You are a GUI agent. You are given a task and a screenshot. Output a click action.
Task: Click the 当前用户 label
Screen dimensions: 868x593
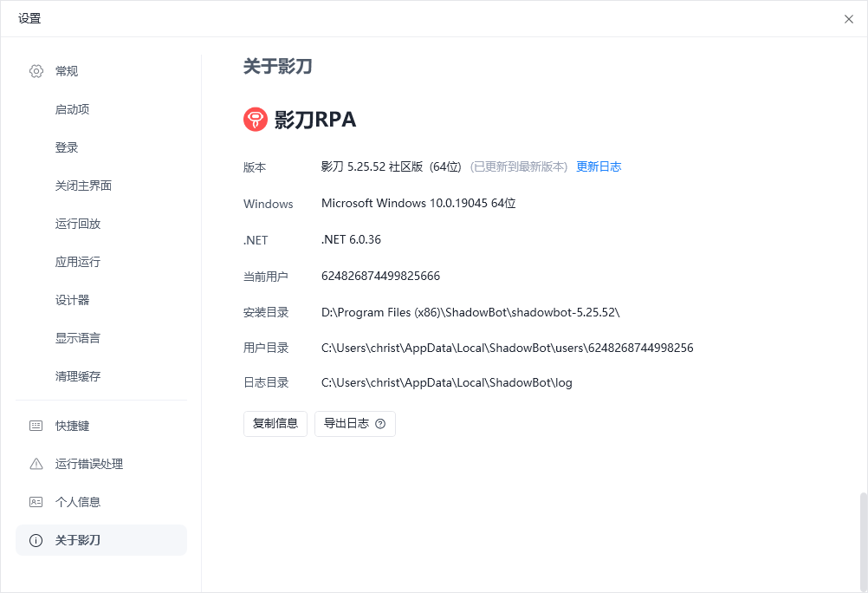pos(266,277)
